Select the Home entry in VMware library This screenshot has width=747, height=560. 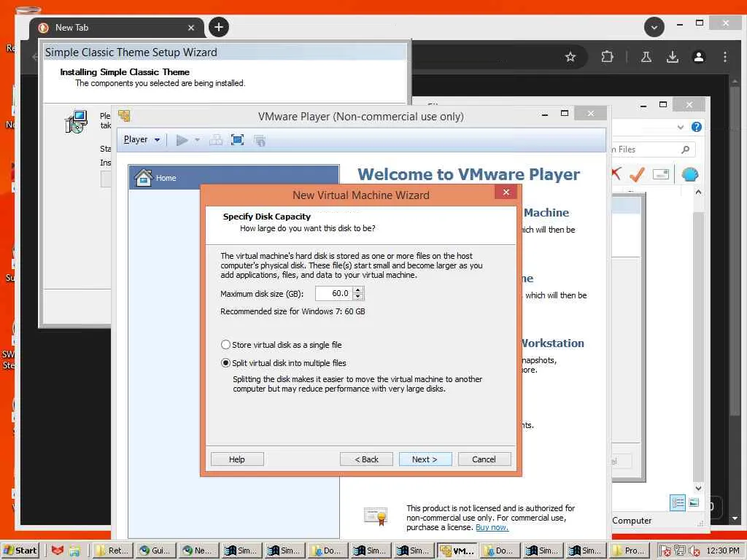[233, 178]
